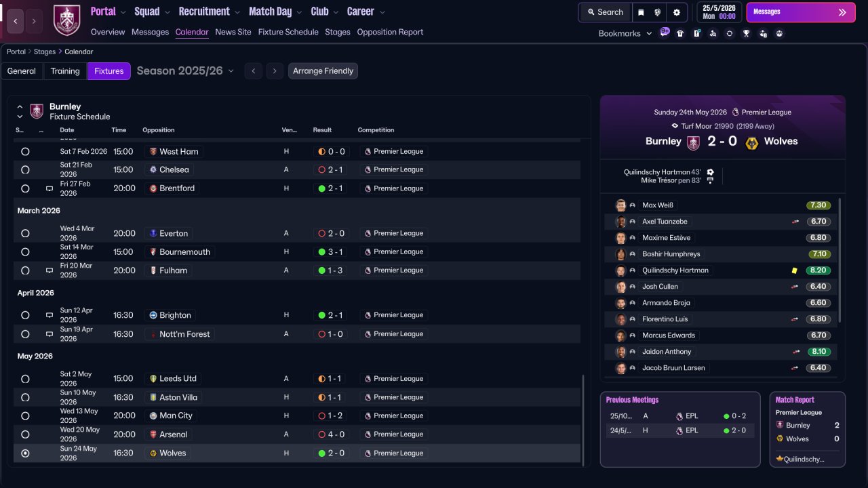Select the Arsenal fixture radio button
This screenshot has height=488, width=868.
point(25,434)
